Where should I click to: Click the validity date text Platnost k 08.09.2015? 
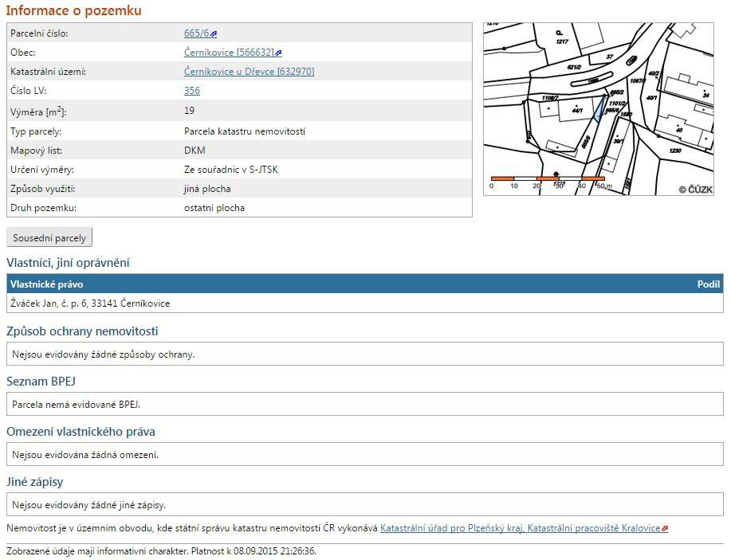[235, 551]
